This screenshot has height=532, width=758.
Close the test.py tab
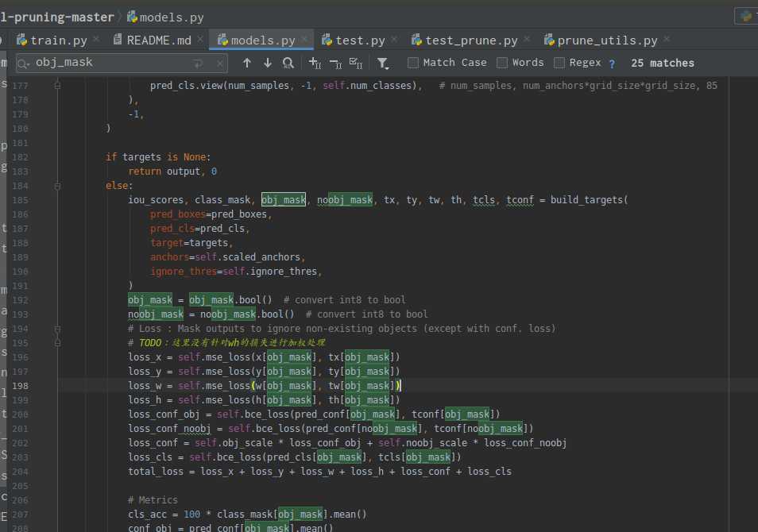394,39
